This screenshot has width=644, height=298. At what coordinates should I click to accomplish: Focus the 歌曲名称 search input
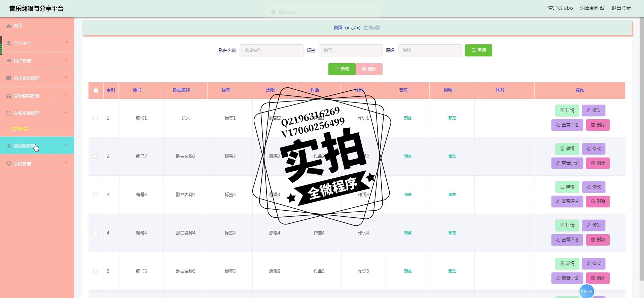tap(271, 50)
